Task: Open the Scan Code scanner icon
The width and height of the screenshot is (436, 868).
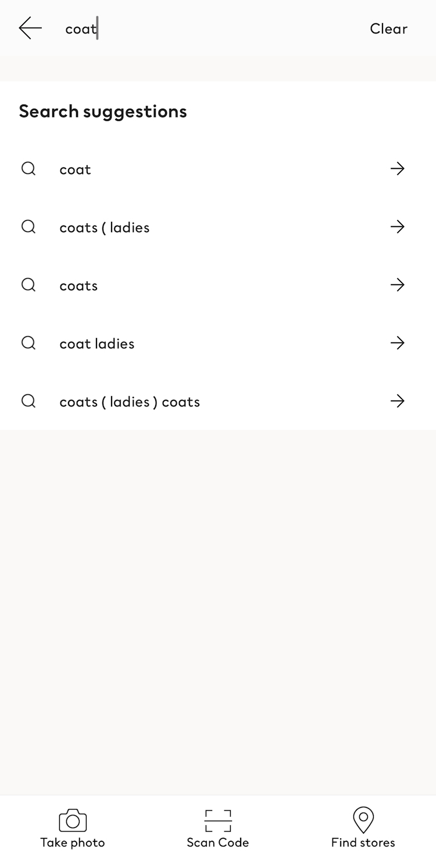Action: 218,820
